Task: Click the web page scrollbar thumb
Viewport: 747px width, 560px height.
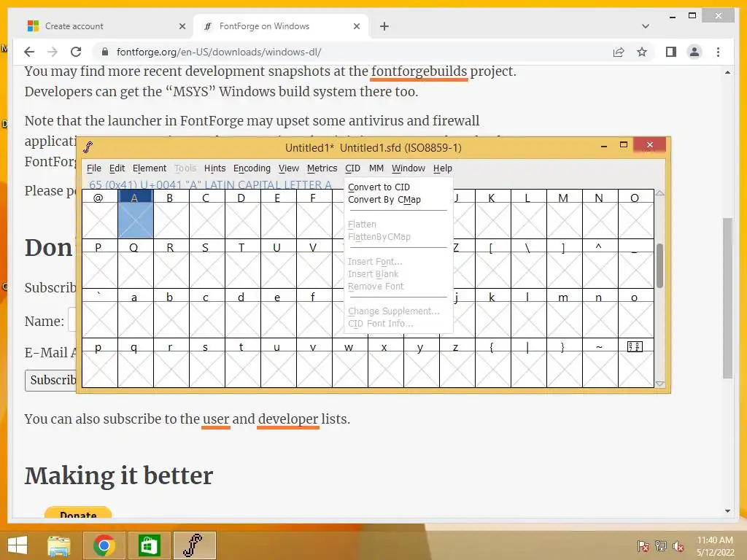Action: coord(727,297)
